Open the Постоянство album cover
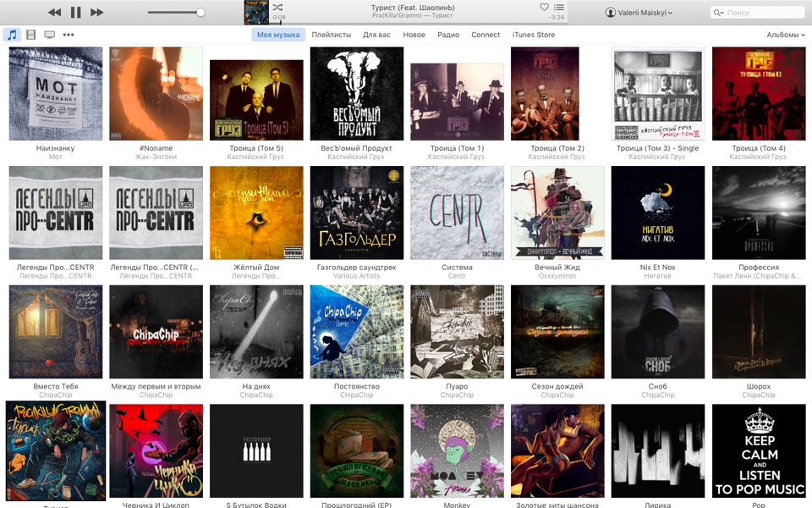Viewport: 812px width, 508px height. click(357, 332)
